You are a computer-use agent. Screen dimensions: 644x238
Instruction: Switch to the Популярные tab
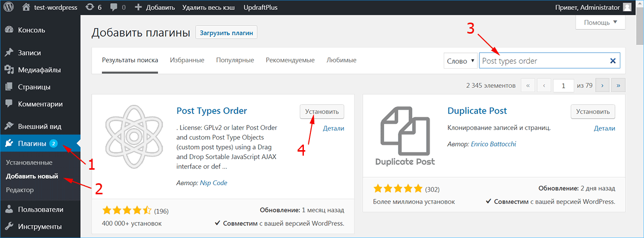[235, 60]
